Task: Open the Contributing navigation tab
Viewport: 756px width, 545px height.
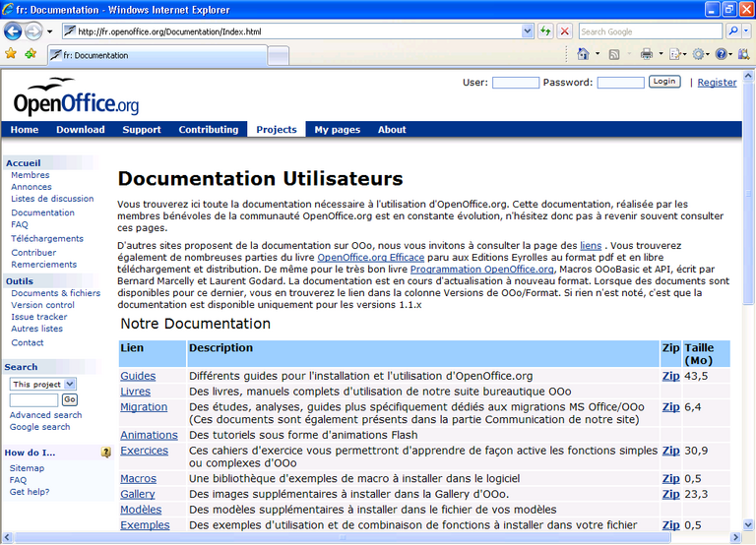Action: coord(209,129)
